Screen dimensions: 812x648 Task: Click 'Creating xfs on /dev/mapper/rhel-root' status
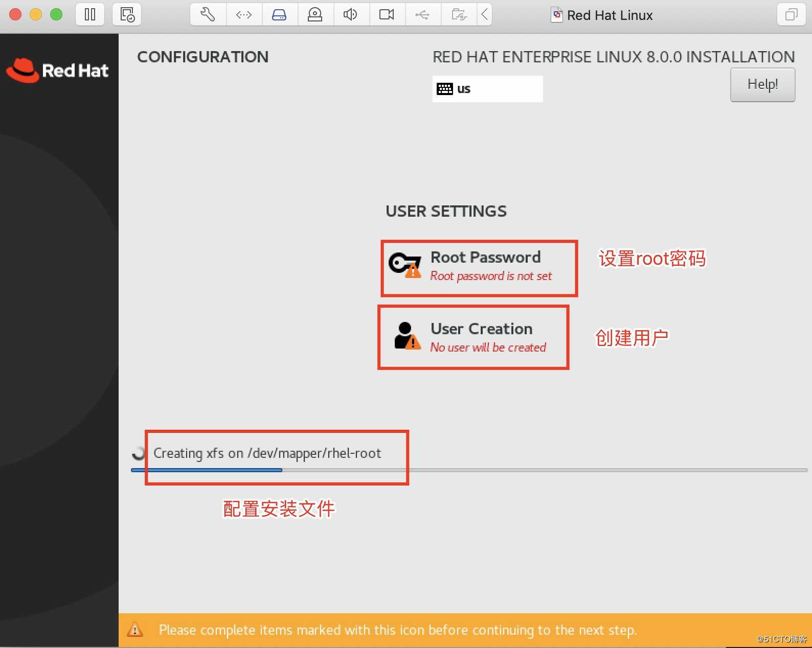[267, 453]
